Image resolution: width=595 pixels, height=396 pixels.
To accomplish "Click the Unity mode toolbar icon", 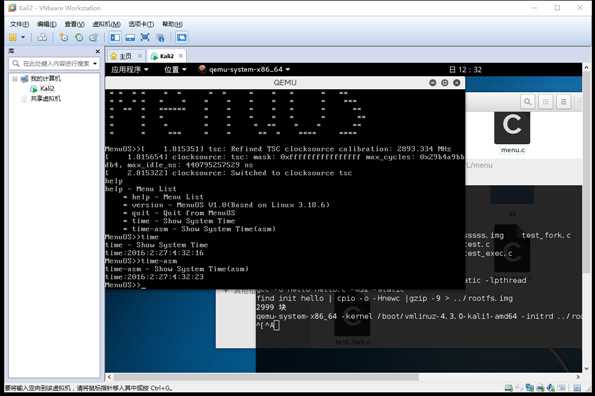I will [x=161, y=37].
